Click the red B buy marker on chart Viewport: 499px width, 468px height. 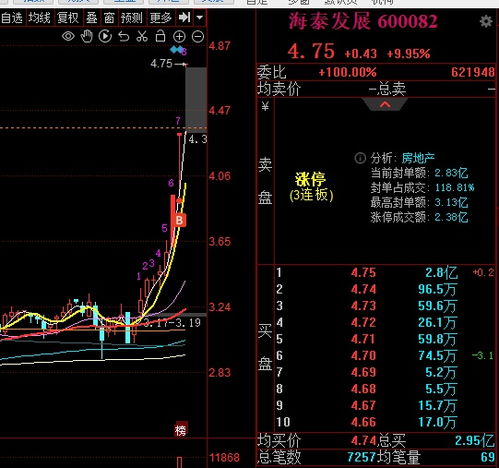179,220
